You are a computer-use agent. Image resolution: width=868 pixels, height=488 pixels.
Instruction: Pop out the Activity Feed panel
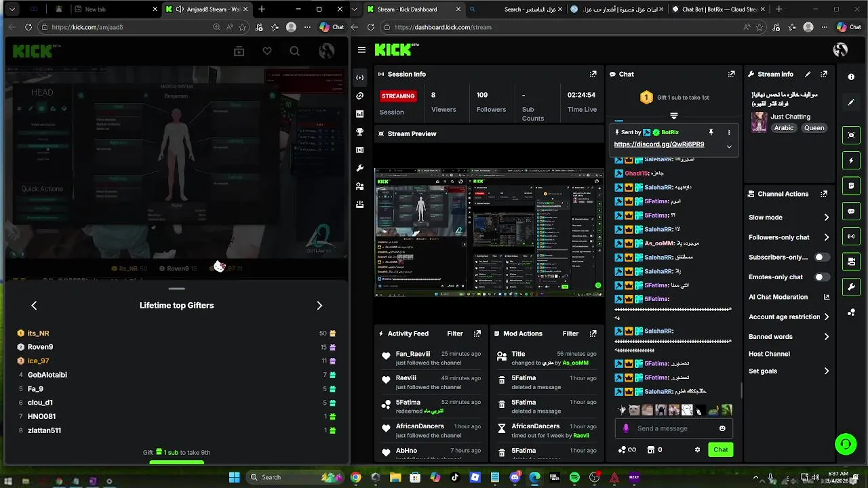tap(477, 333)
